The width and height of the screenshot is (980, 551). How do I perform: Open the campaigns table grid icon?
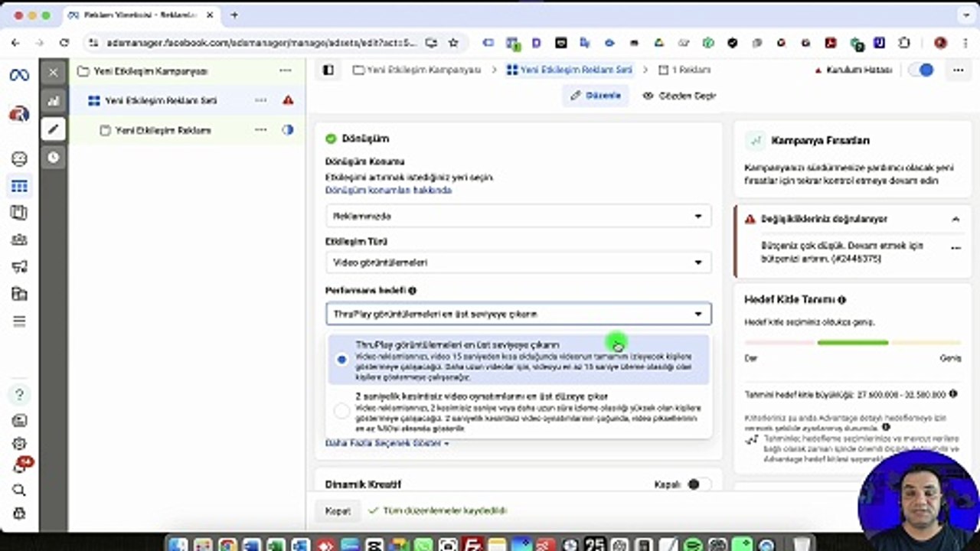coord(19,186)
